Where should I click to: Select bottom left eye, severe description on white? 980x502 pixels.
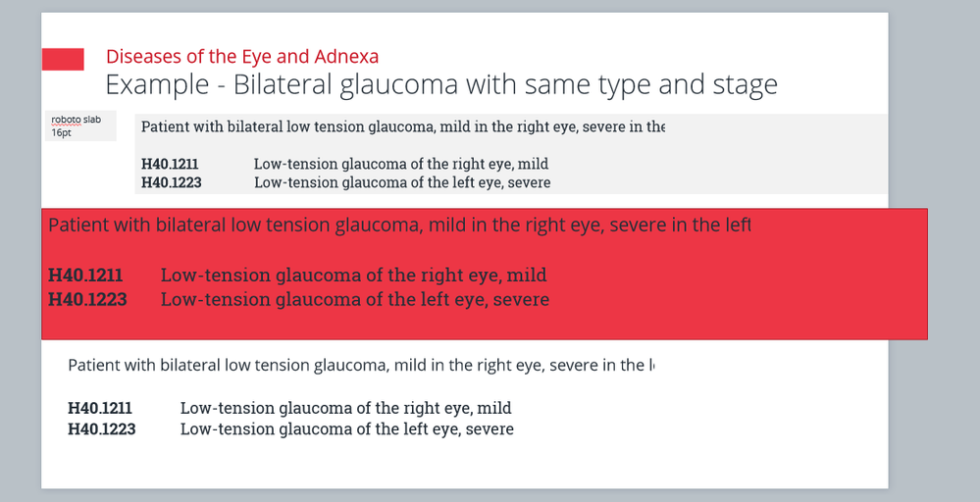(346, 428)
